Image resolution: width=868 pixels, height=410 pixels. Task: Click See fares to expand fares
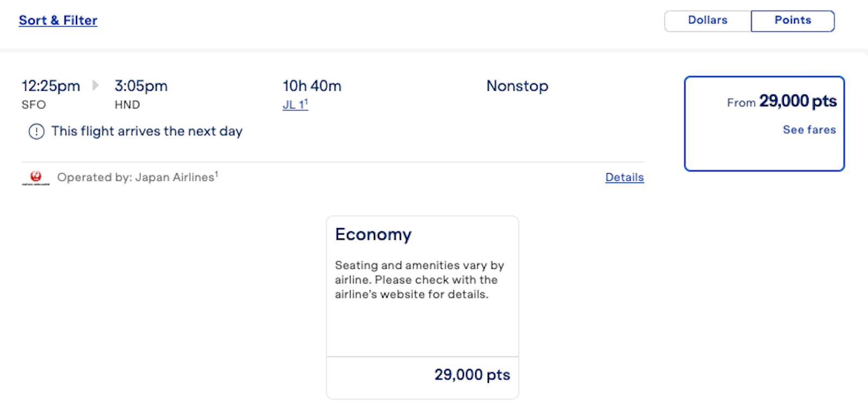(x=809, y=130)
